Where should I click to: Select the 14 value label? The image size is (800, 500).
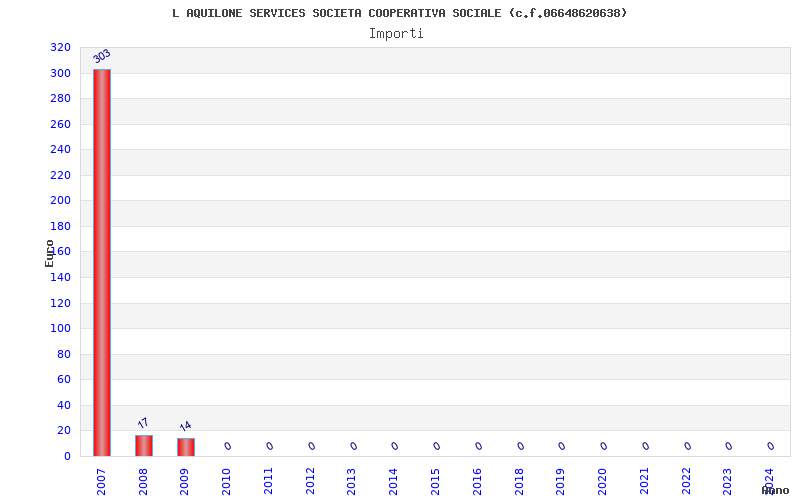pos(185,426)
